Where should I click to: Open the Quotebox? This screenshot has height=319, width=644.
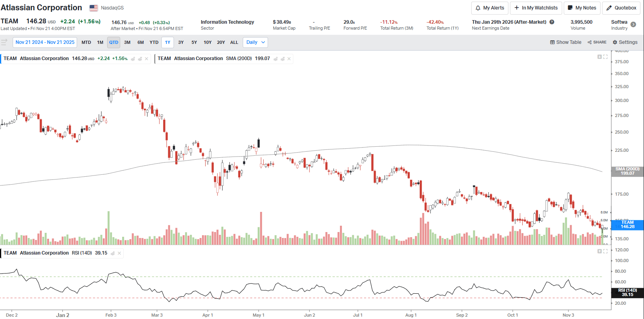point(621,8)
